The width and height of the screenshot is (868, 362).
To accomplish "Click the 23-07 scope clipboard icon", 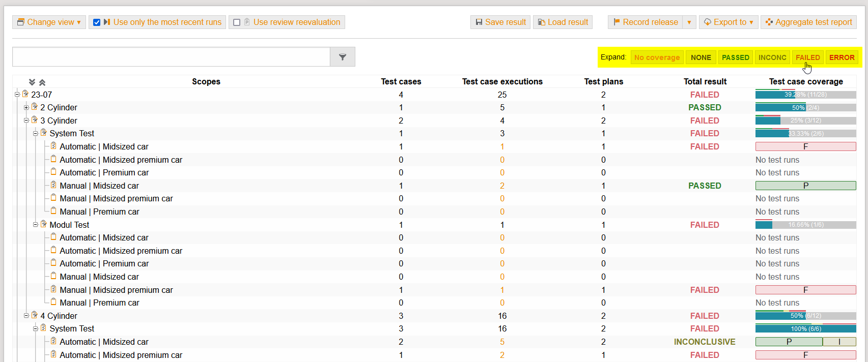I will point(25,94).
